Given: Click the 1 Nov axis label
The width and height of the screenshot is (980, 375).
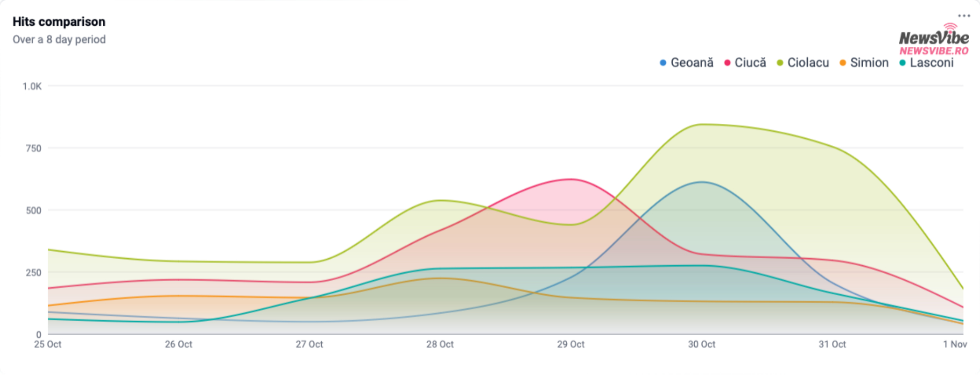Looking at the screenshot, I should click(955, 344).
